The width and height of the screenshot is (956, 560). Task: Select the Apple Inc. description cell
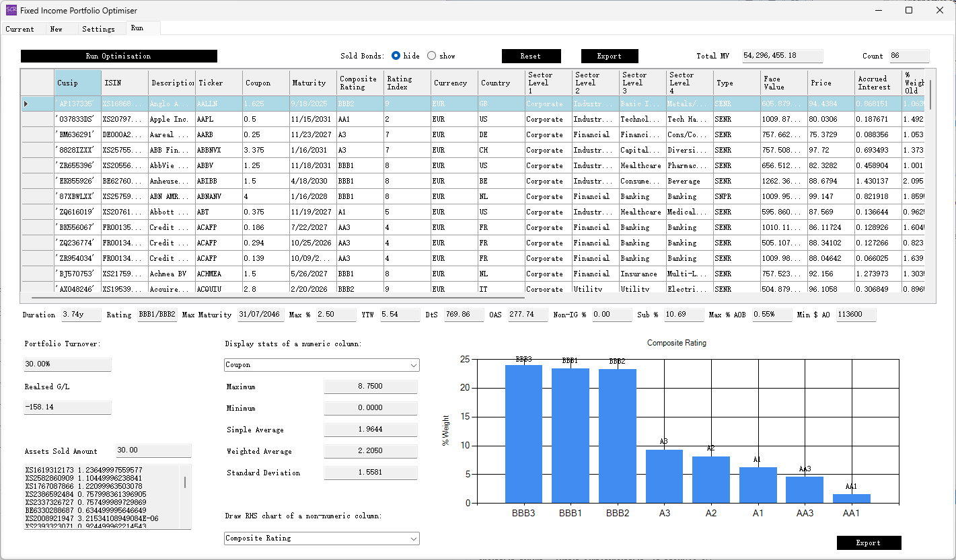(172, 119)
